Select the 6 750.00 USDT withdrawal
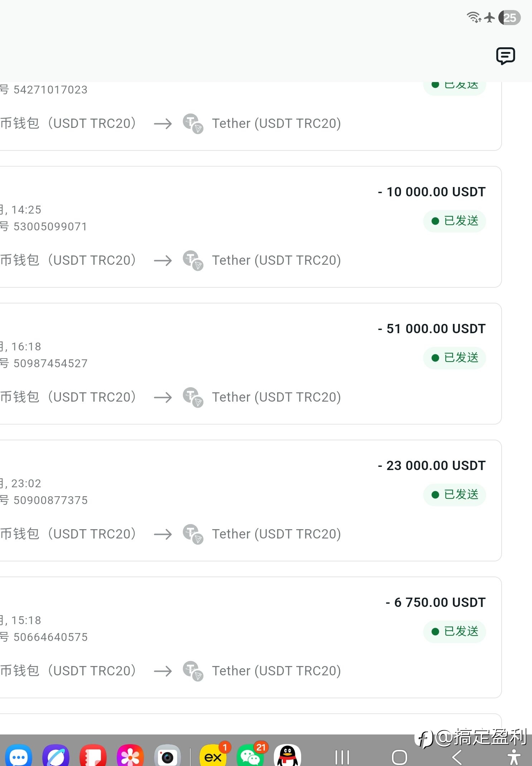 point(251,637)
